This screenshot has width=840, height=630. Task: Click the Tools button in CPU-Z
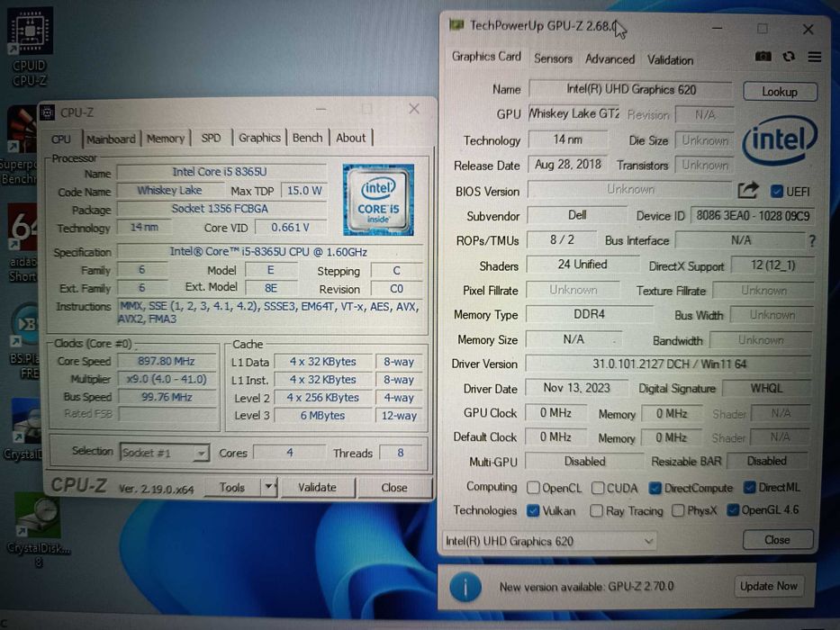coord(232,487)
